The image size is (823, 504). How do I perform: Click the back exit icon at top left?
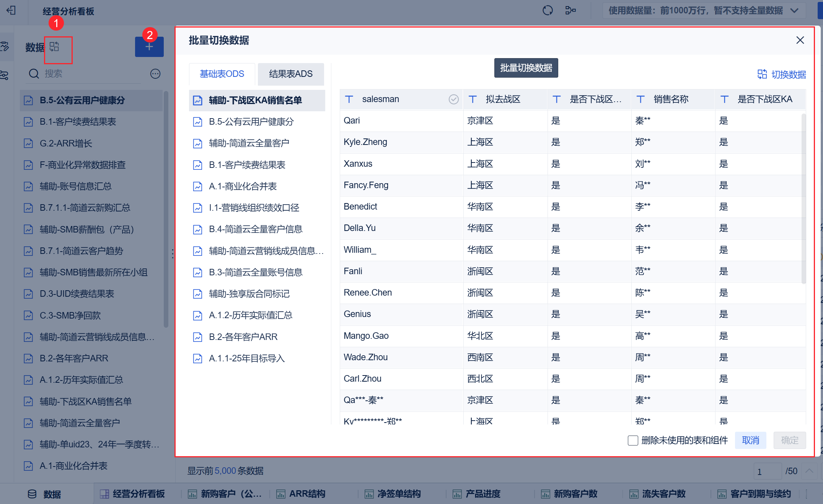click(x=11, y=10)
